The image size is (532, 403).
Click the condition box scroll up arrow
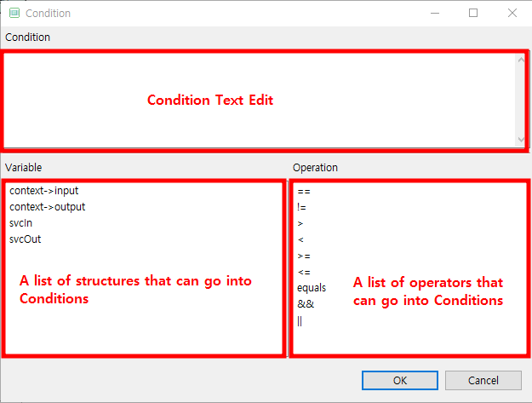pos(521,60)
